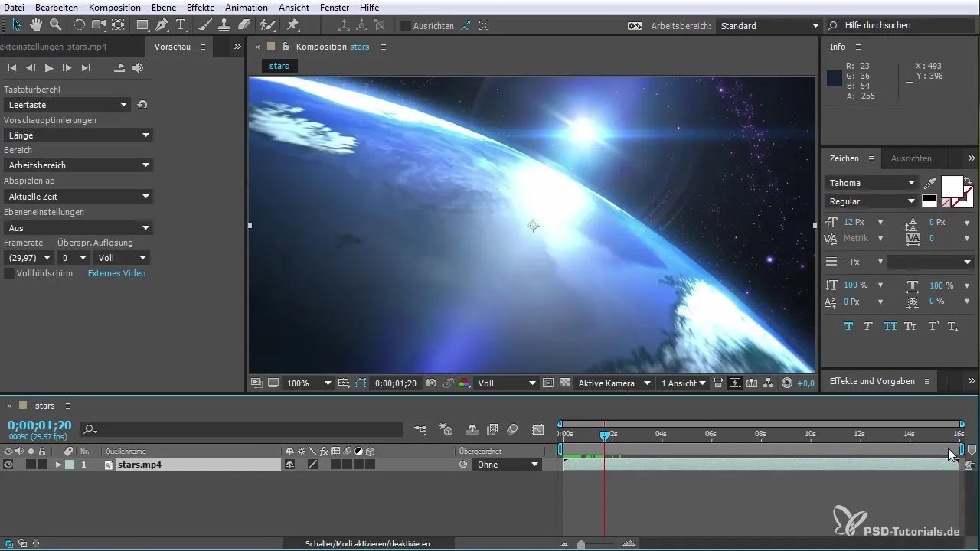The image size is (980, 551).
Task: Step forward one frame in preview
Action: click(67, 68)
